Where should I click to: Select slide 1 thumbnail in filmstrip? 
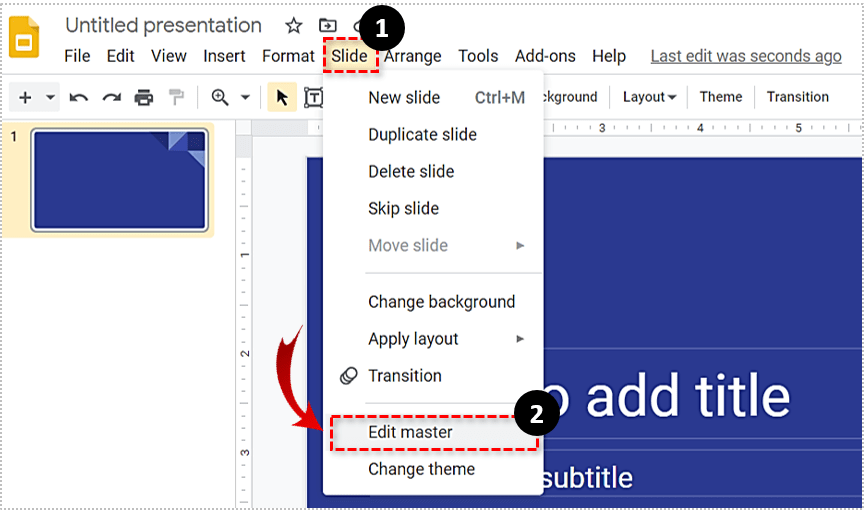coord(119,180)
